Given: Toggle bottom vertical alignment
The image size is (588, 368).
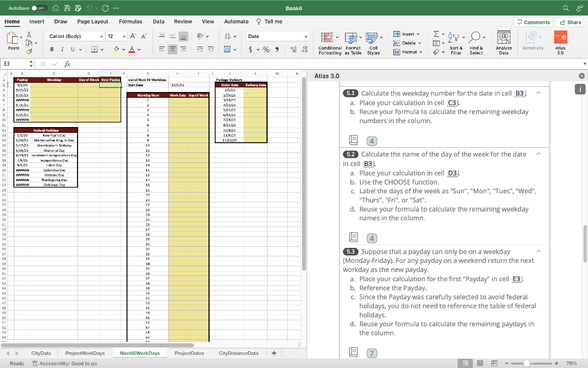Looking at the screenshot, I should (x=183, y=36).
